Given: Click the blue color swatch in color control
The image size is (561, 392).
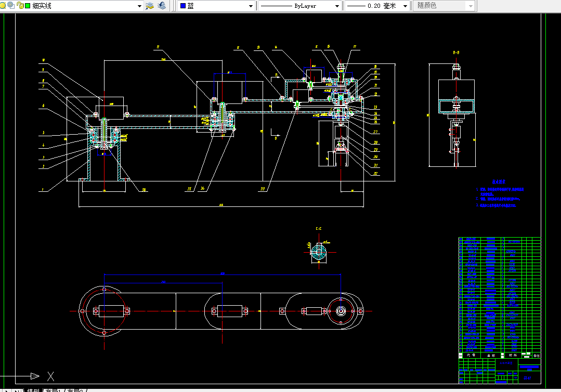Looking at the screenshot, I should click(182, 6).
